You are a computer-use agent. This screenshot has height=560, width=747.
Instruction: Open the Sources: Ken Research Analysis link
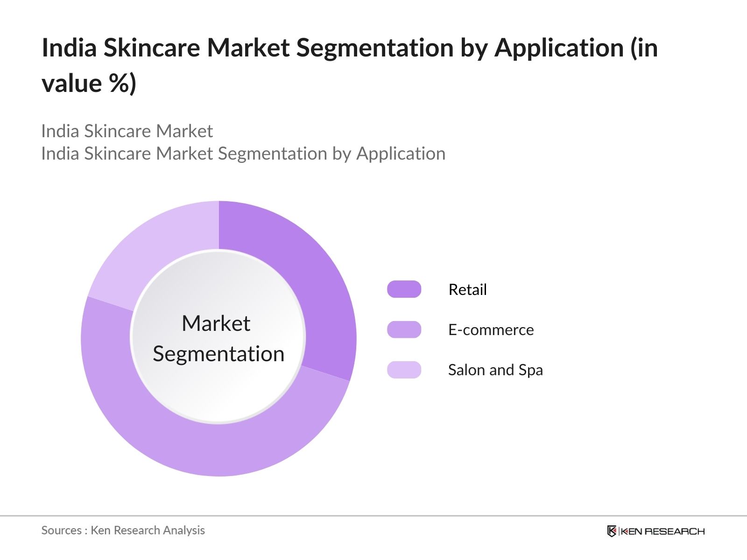(123, 530)
